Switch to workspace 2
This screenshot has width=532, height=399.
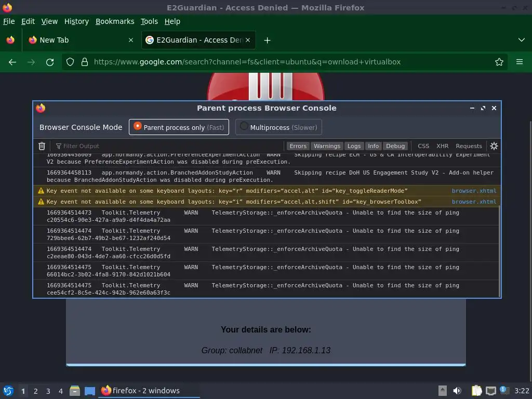36,391
